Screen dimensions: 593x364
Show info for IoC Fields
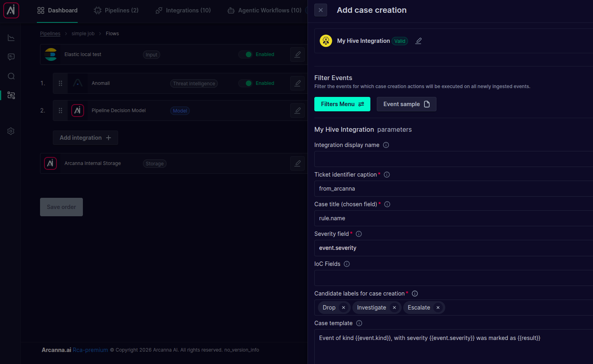point(347,264)
